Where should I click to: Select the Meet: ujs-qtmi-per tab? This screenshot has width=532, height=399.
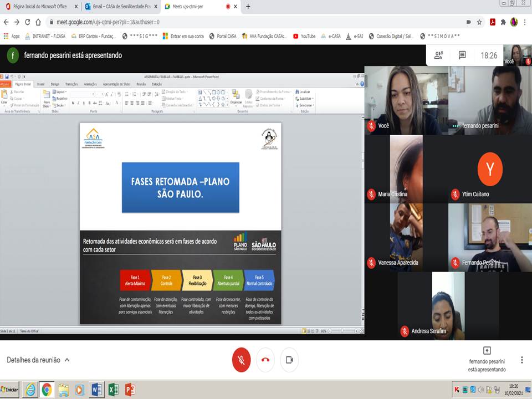[x=200, y=7]
